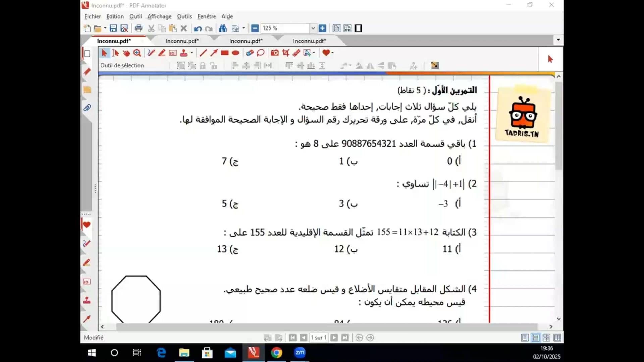This screenshot has height=362, width=644.
Task: Toggle the sidebar square box near tools
Action: pos(87,54)
